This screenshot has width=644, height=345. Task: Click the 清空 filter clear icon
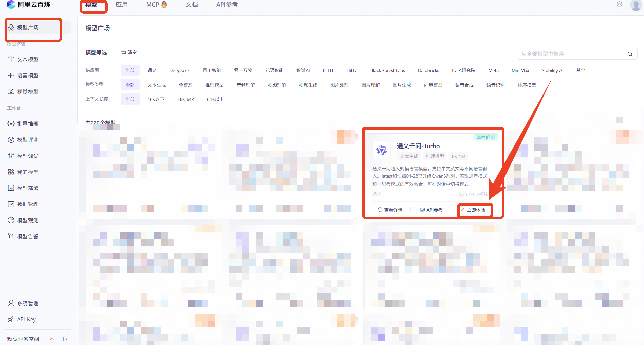(124, 52)
